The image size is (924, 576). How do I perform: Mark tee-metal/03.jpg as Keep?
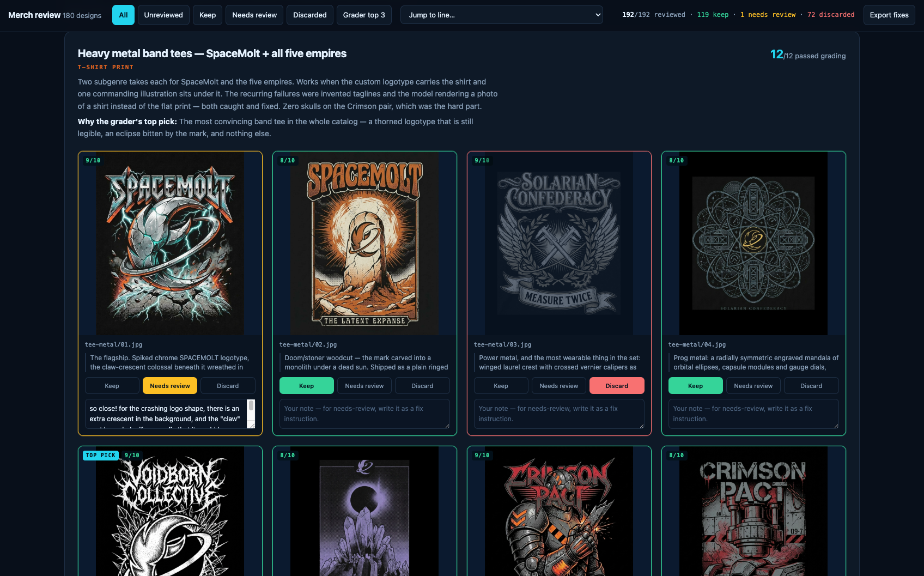tap(501, 386)
